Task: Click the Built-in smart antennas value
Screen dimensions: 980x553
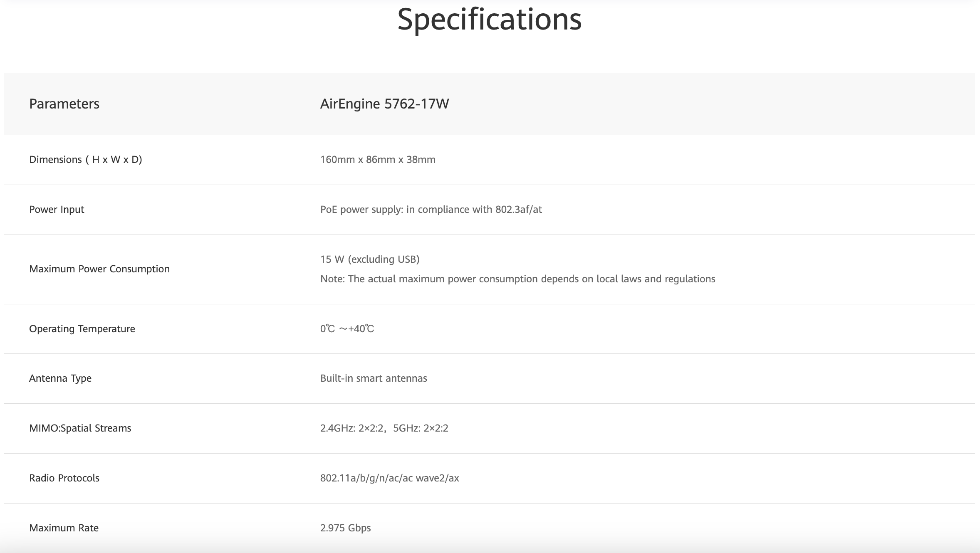Action: (374, 378)
